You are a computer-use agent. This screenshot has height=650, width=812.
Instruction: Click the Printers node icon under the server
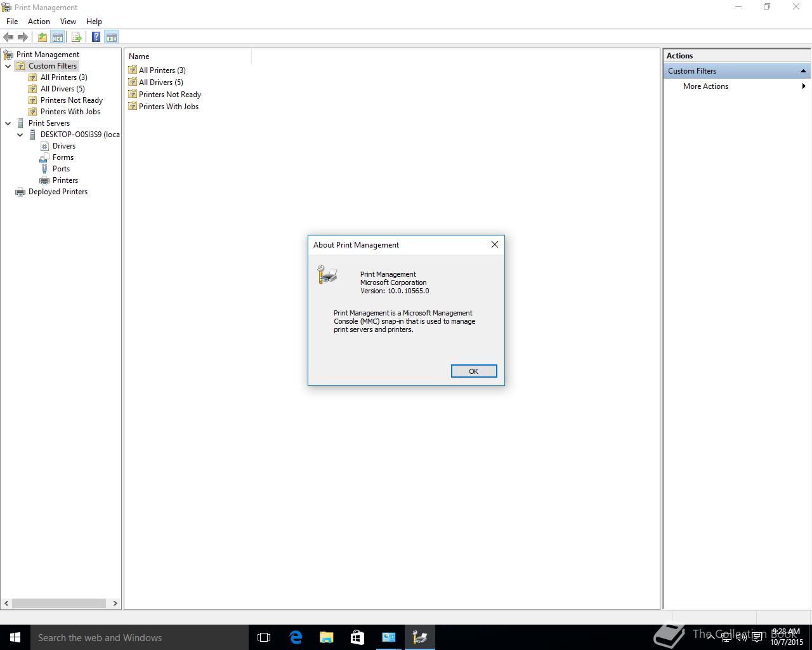44,180
